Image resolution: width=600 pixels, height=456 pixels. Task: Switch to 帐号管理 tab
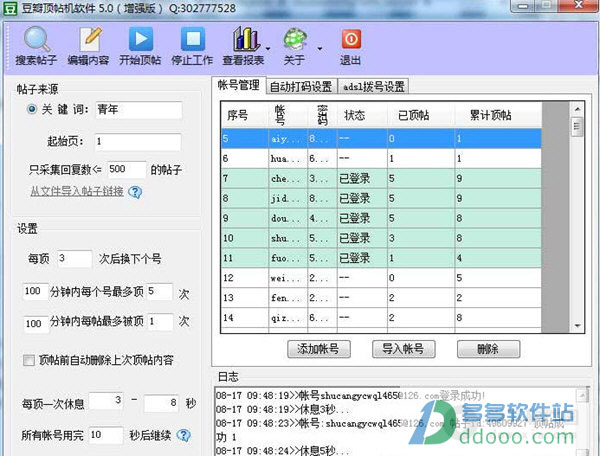[x=238, y=85]
